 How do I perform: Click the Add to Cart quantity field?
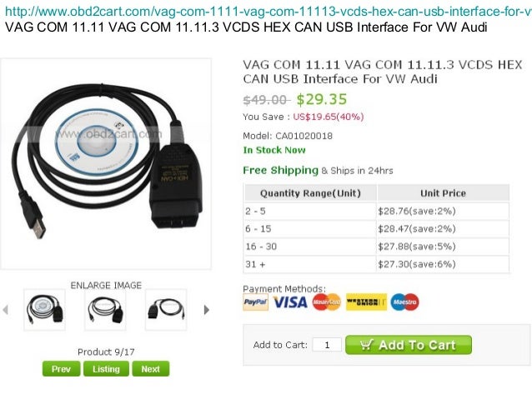(327, 345)
